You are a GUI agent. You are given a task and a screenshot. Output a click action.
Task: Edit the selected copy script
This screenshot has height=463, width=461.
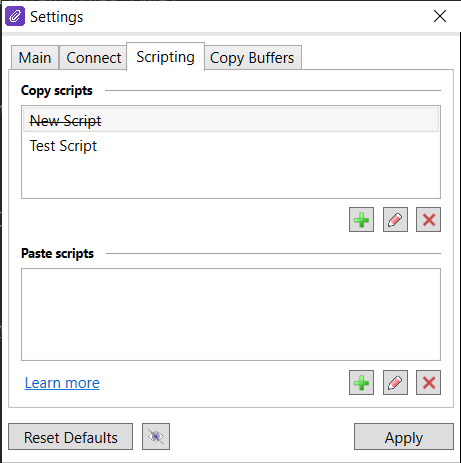tap(395, 219)
